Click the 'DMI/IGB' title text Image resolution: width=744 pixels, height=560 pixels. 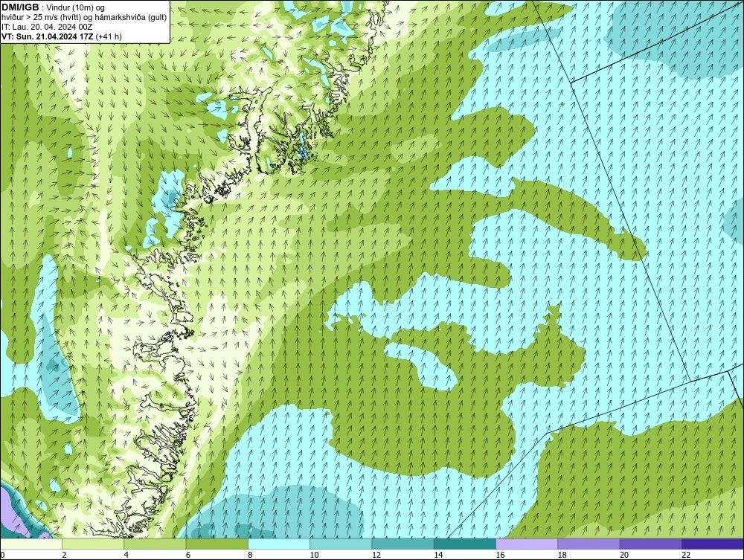click(20, 7)
